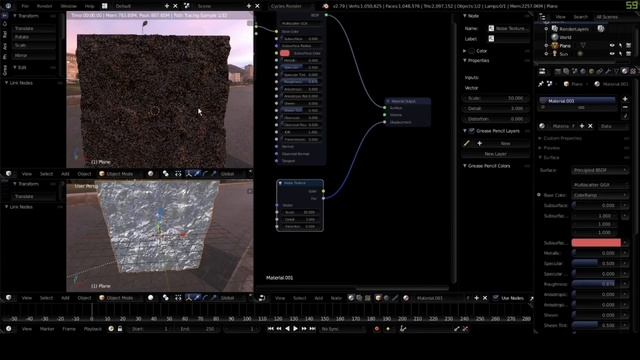Collapse the Grease Pencil Colors panel

click(x=464, y=166)
